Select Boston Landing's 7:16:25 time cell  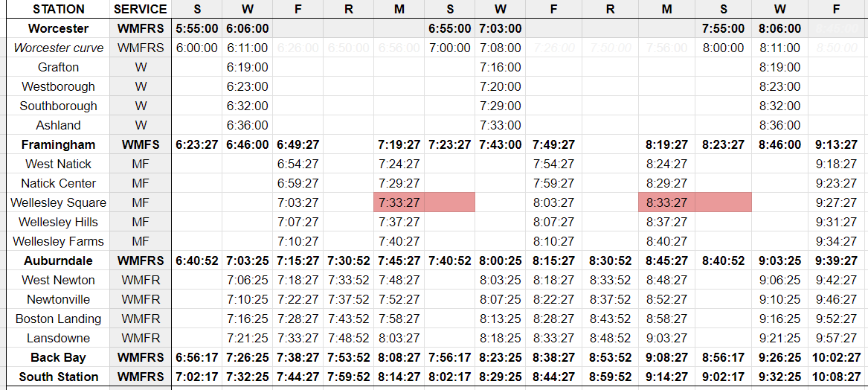click(248, 319)
